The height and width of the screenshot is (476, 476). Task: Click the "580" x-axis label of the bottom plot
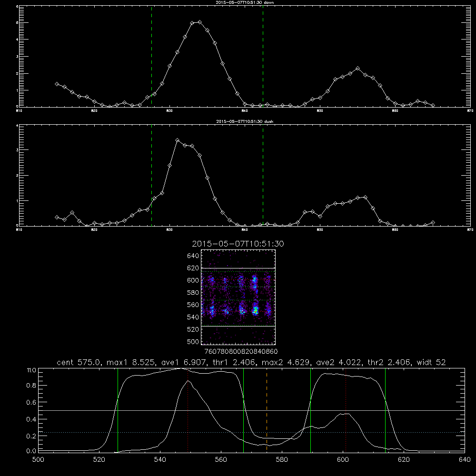(x=282, y=460)
